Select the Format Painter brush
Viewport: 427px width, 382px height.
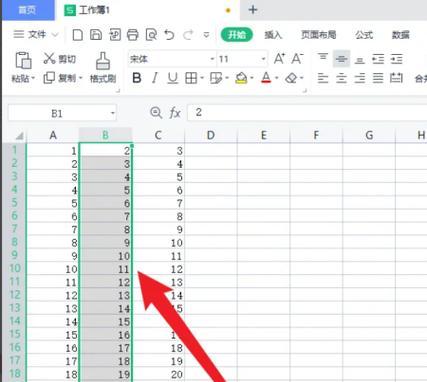[103, 67]
